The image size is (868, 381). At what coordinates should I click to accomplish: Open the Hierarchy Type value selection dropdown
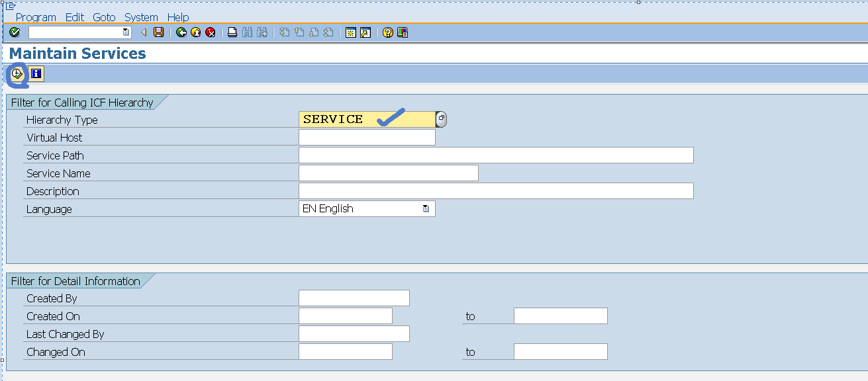440,119
